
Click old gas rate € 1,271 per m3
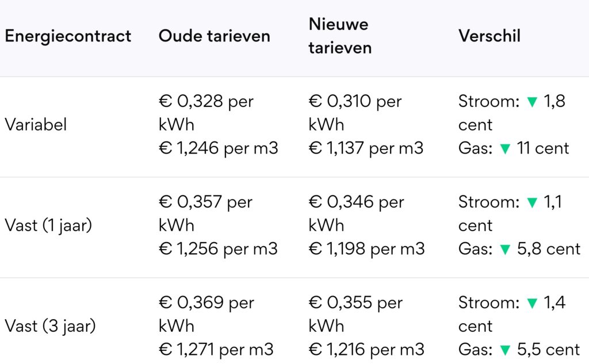(216, 350)
